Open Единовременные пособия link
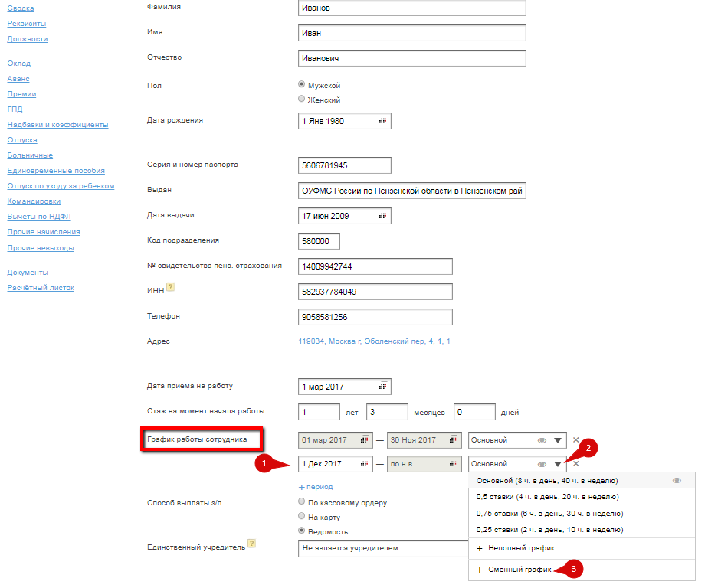 coord(56,171)
